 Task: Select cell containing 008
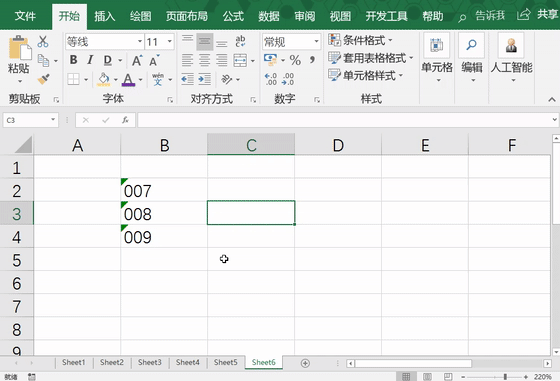coord(164,213)
